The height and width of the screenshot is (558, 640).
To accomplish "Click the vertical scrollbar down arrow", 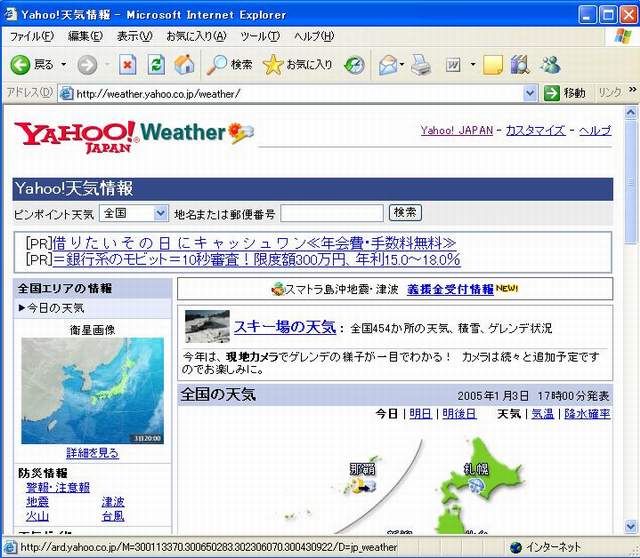I will [631, 526].
